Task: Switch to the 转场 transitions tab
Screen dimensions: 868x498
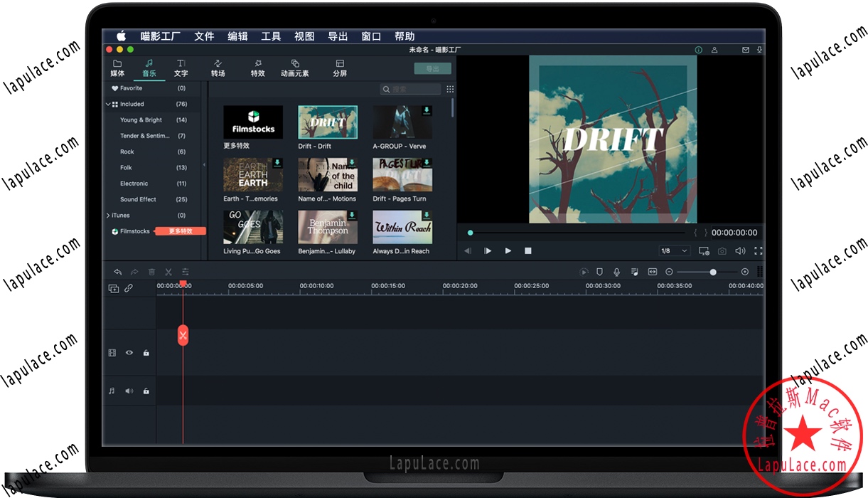Action: 218,68
